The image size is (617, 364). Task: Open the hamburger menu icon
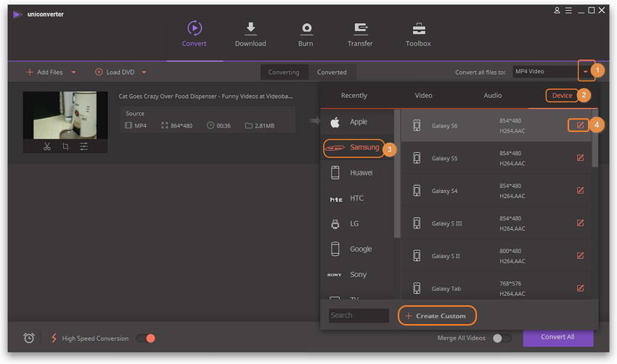point(568,11)
